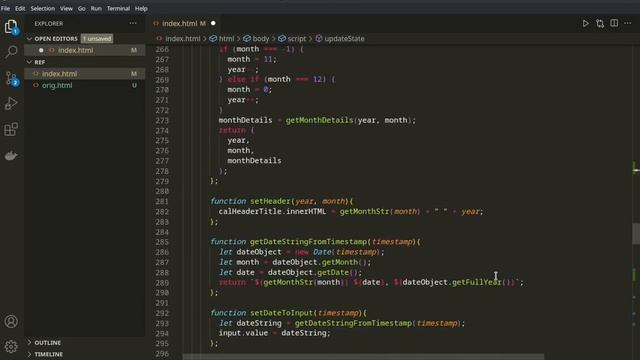Open the Manage gear icon

coord(11,347)
